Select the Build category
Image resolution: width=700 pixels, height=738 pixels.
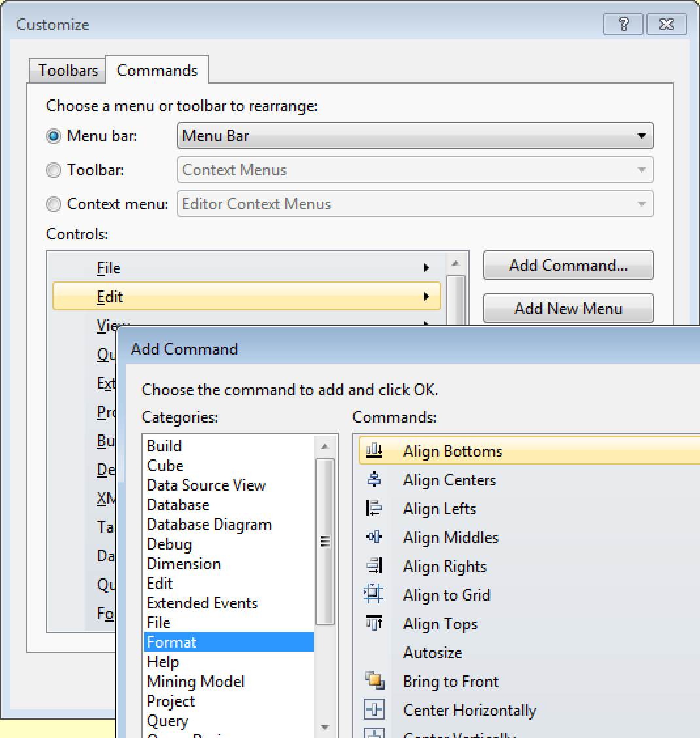(229, 446)
